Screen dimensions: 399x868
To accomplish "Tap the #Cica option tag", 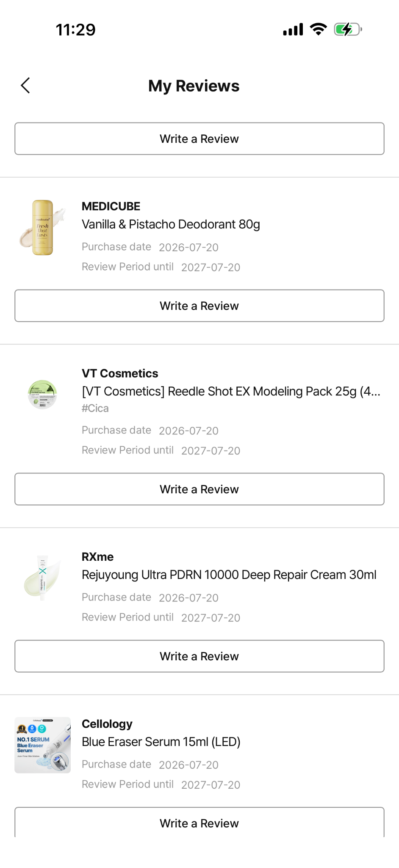I will pyautogui.click(x=95, y=408).
